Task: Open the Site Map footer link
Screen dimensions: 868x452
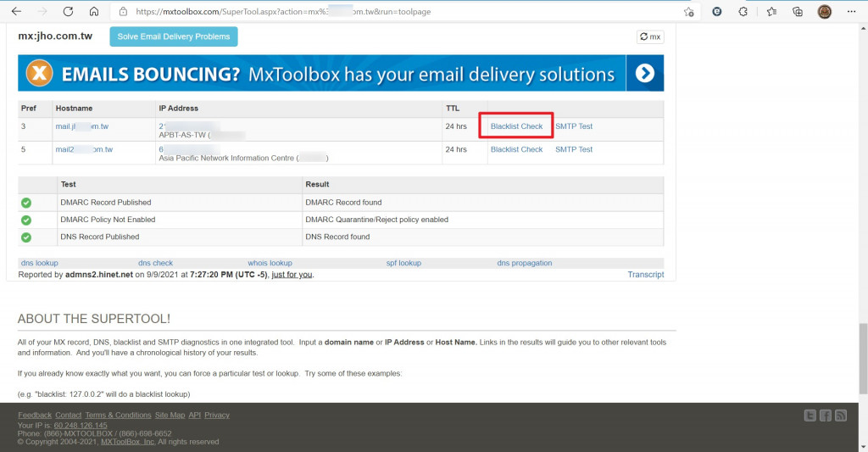Action: click(x=170, y=415)
